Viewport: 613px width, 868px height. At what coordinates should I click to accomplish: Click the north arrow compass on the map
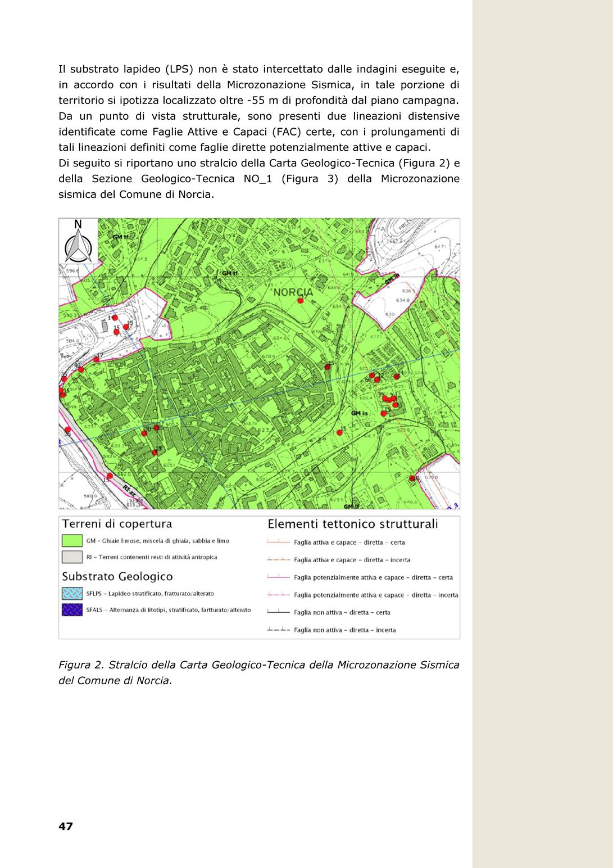78,241
